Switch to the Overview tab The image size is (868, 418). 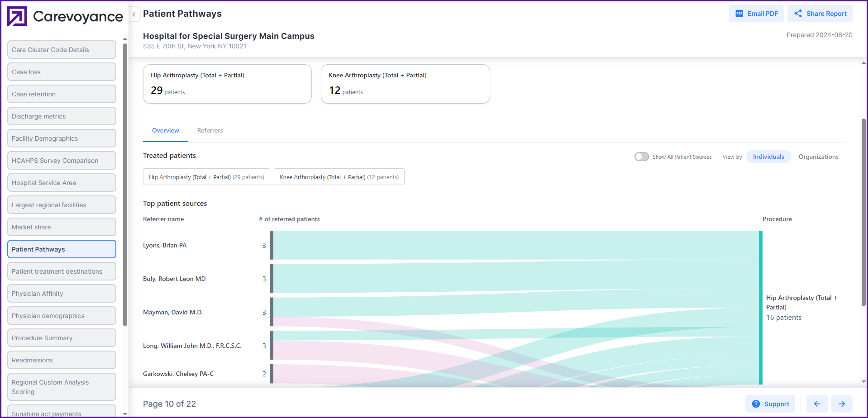pos(166,130)
